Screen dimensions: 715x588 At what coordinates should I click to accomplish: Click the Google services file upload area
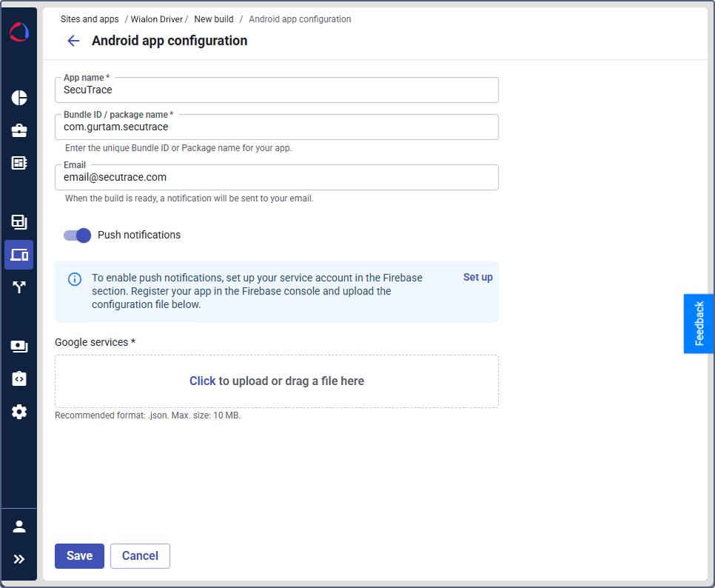pyautogui.click(x=276, y=381)
